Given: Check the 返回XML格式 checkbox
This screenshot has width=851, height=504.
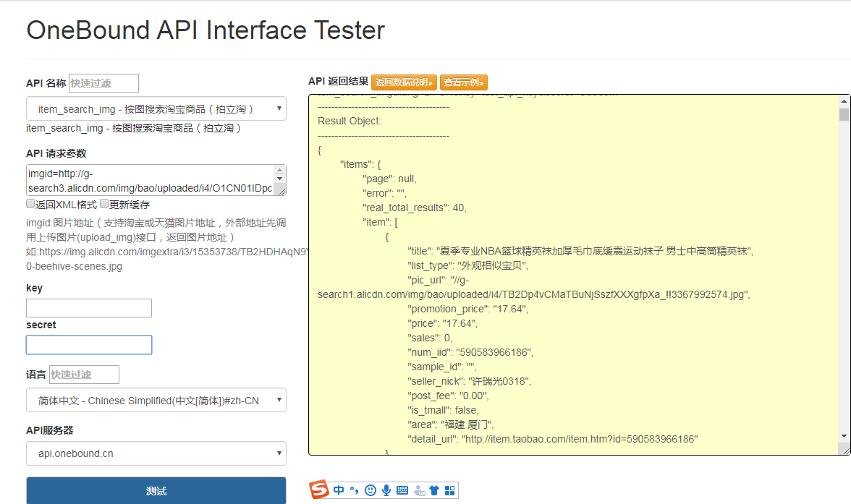Looking at the screenshot, I should [30, 203].
